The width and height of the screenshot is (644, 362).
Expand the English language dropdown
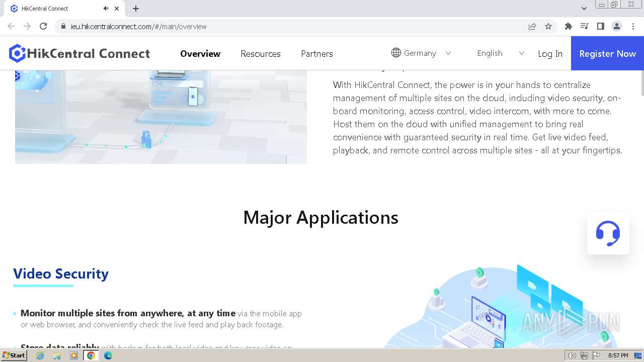pyautogui.click(x=522, y=53)
